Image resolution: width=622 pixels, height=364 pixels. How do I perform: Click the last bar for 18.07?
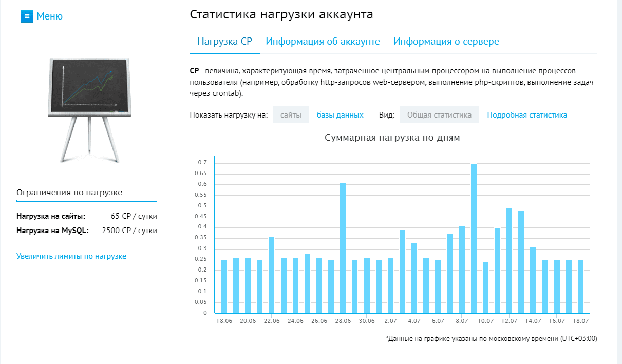[580, 286]
